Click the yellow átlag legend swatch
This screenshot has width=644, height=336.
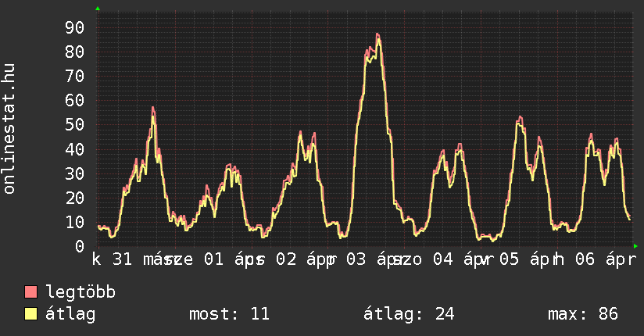click(31, 314)
